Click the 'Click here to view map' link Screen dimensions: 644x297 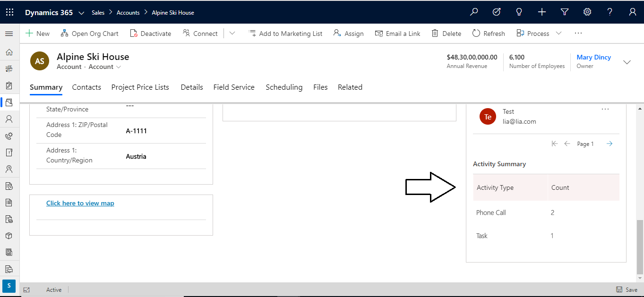[80, 203]
